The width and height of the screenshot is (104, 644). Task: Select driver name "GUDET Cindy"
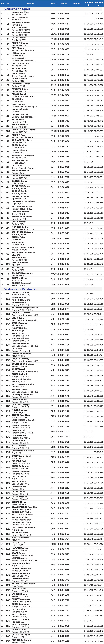tap(18, 74)
